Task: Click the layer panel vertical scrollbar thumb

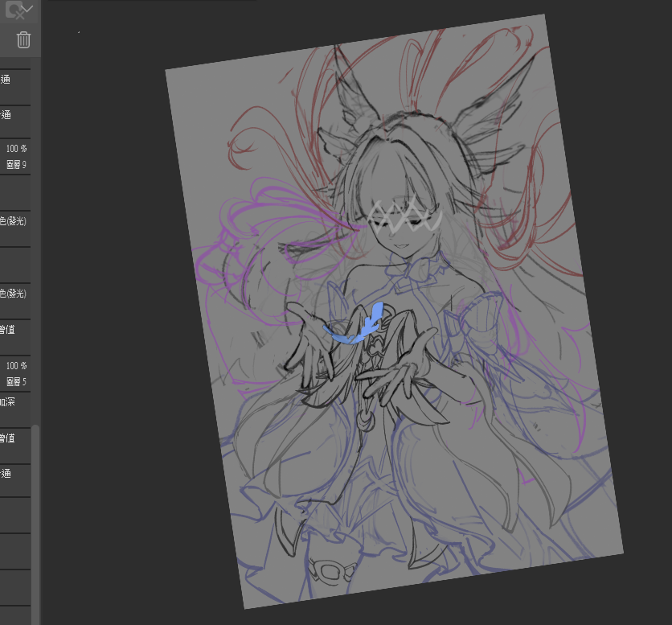Action: click(x=35, y=524)
